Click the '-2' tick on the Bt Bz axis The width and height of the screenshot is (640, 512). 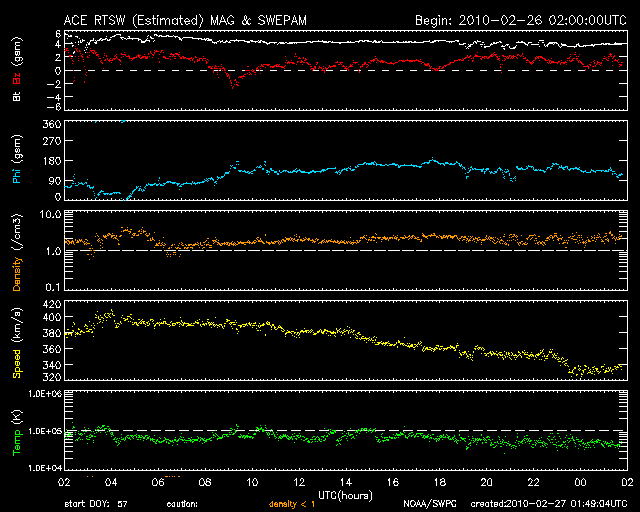coord(54,84)
